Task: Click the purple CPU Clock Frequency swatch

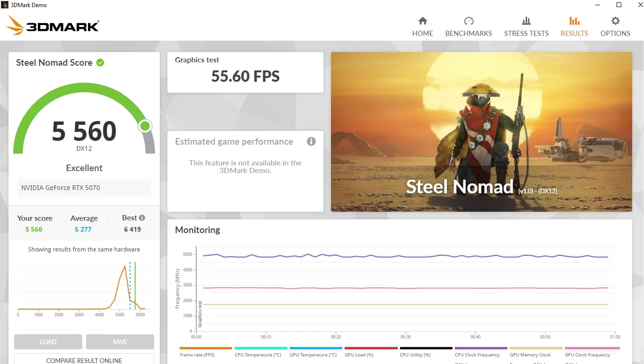Action: [481, 348]
